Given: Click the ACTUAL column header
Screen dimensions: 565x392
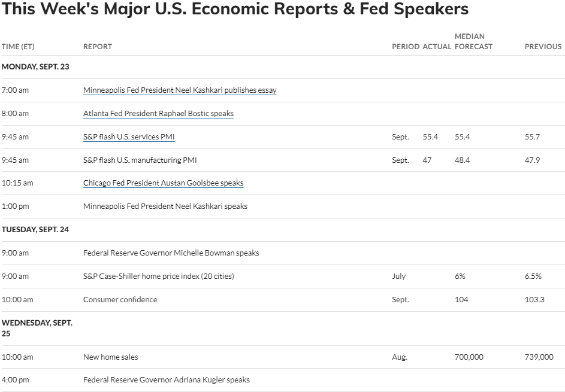Looking at the screenshot, I should 437,47.
